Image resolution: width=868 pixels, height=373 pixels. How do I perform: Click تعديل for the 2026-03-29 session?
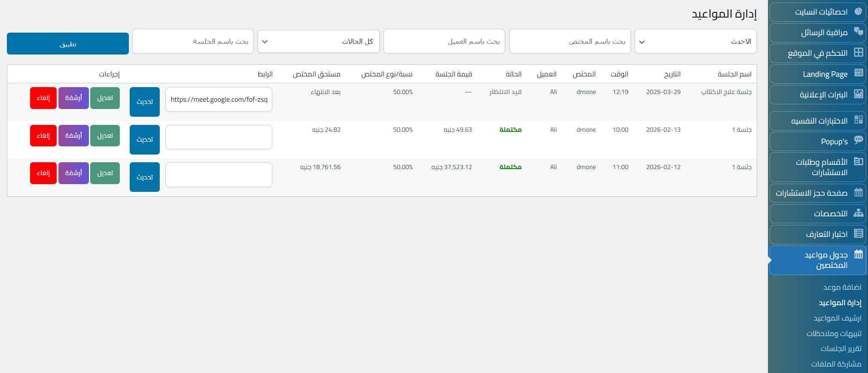(105, 98)
